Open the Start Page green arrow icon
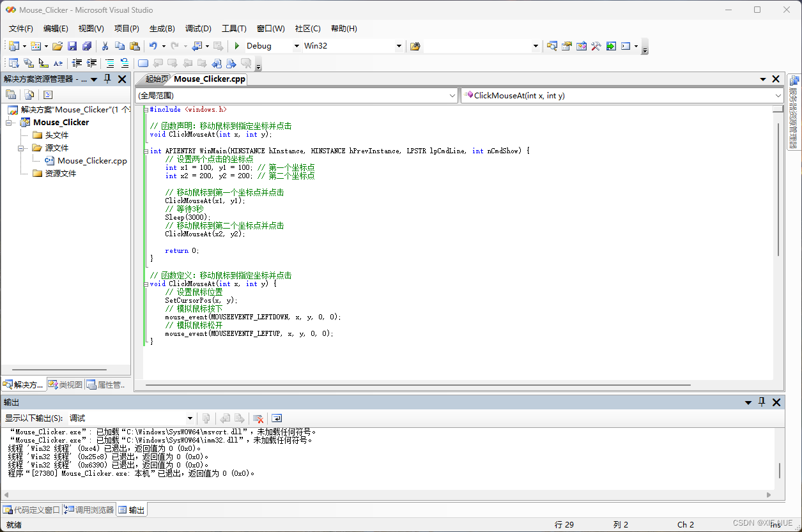Viewport: 802px width, 532px height. pyautogui.click(x=611, y=46)
